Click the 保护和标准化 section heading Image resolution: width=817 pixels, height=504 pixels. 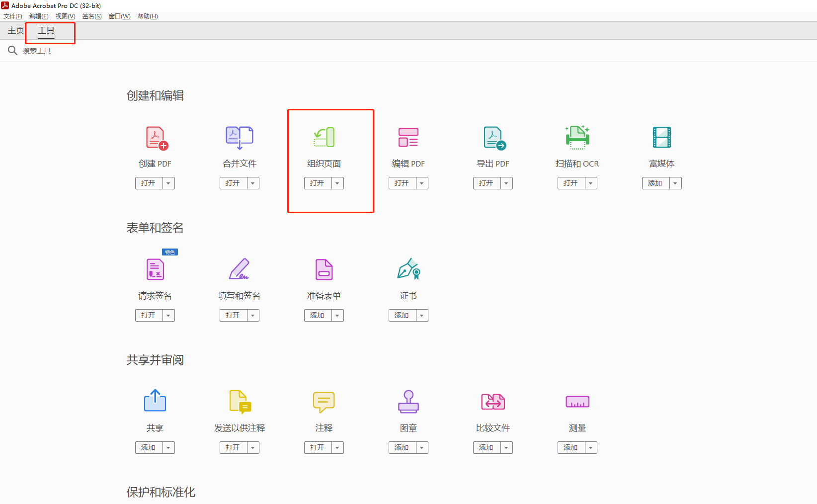[x=161, y=492]
